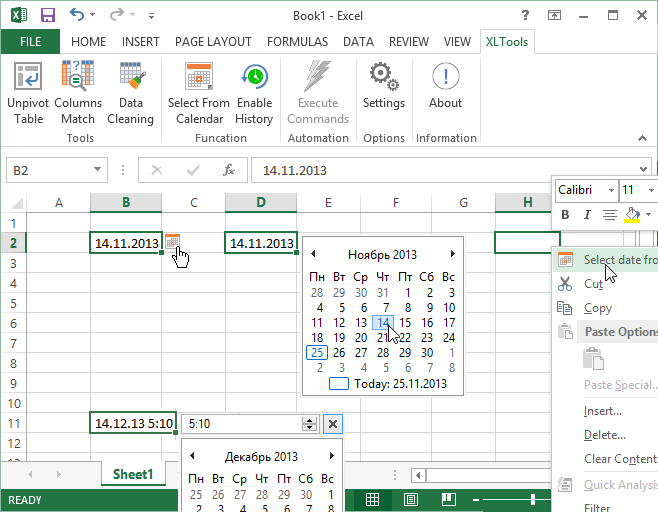
Task: Expand the formula bar
Action: pyautogui.click(x=643, y=169)
